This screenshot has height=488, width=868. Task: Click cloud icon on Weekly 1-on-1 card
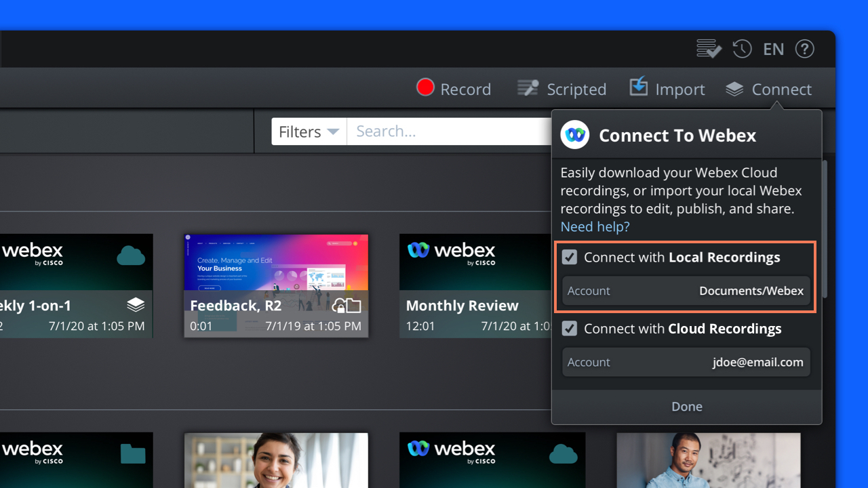pos(131,256)
